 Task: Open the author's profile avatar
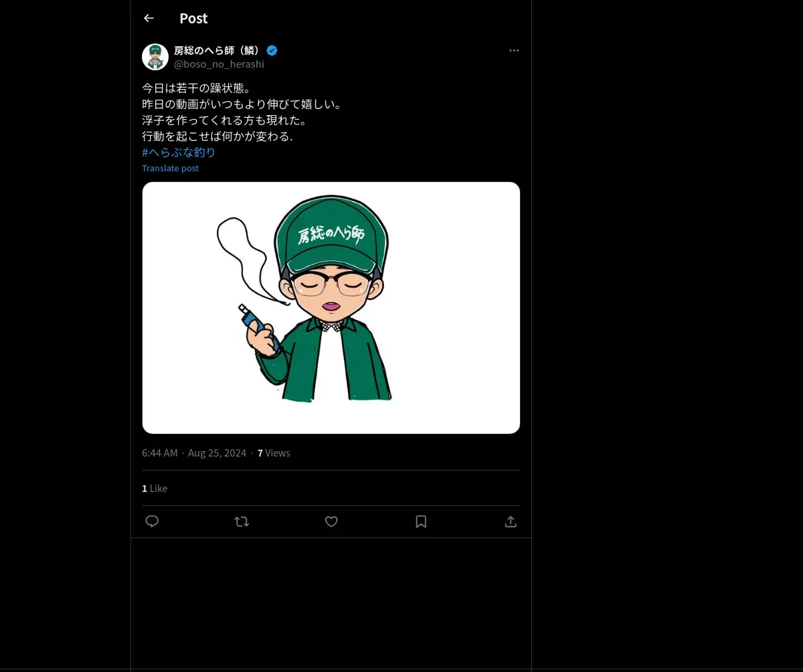click(x=155, y=57)
